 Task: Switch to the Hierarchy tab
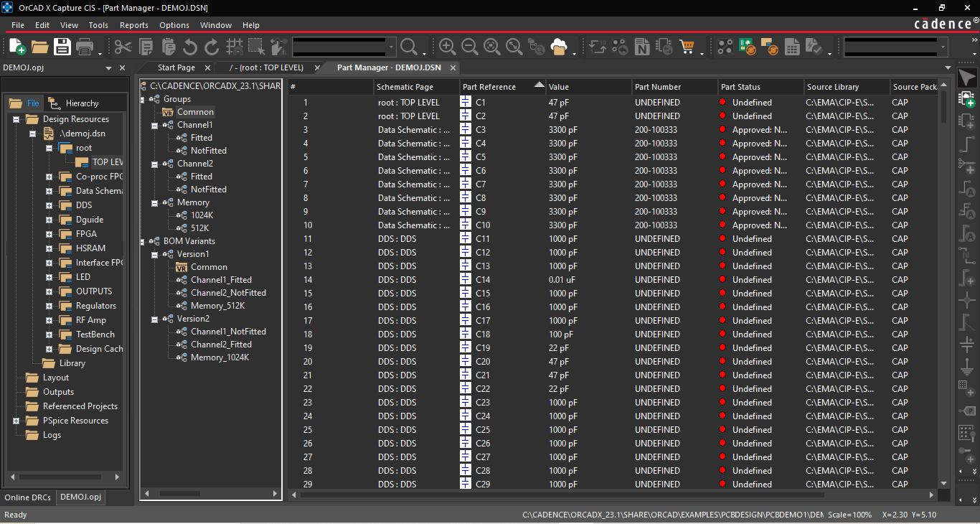75,103
